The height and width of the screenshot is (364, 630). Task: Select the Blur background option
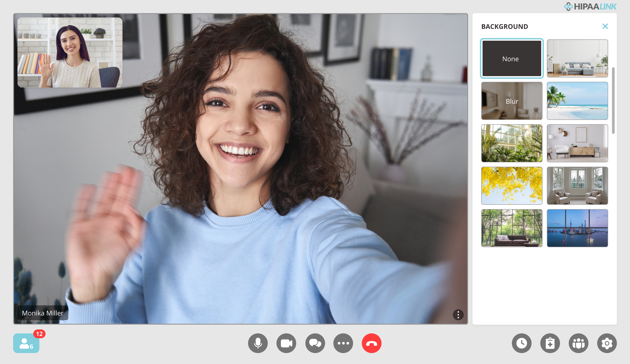512,101
